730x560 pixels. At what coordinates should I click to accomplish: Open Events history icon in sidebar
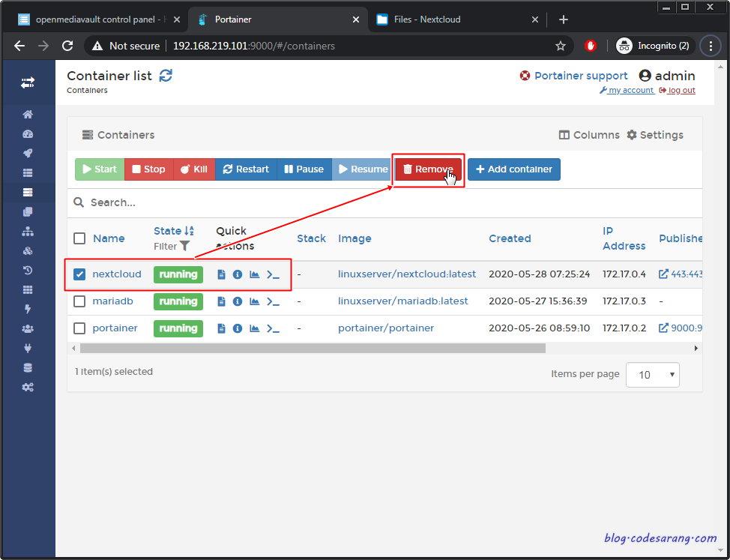[28, 271]
